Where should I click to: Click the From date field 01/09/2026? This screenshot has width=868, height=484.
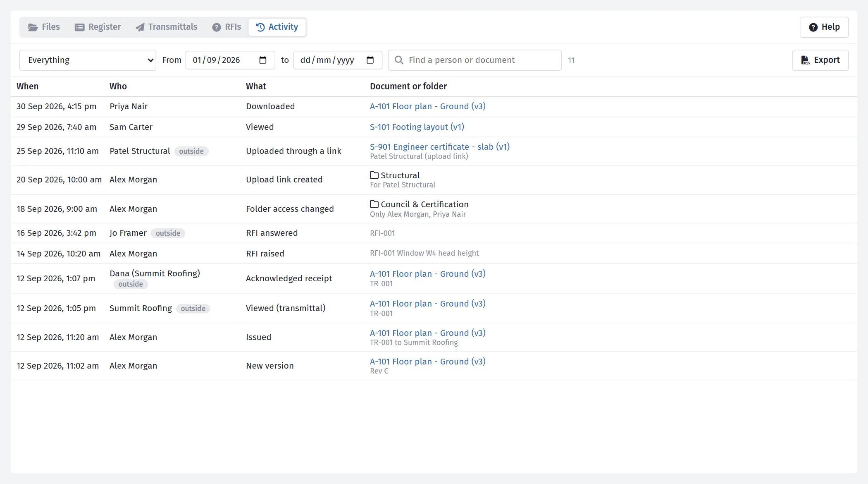pos(230,60)
